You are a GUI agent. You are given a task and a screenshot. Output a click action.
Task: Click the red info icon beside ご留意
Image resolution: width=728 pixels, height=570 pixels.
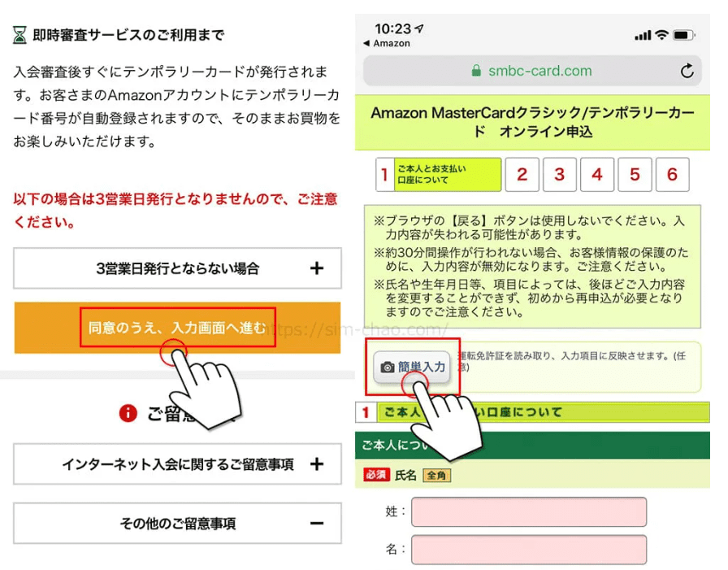pos(128,412)
